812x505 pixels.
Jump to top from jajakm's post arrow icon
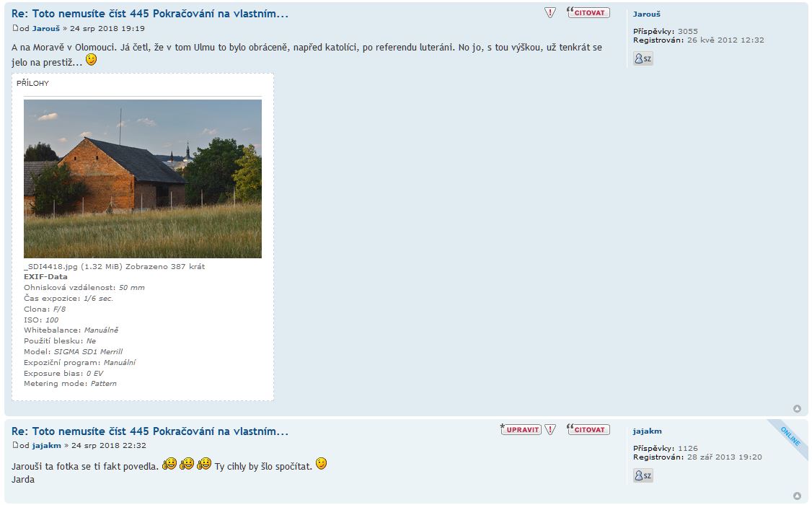(797, 496)
